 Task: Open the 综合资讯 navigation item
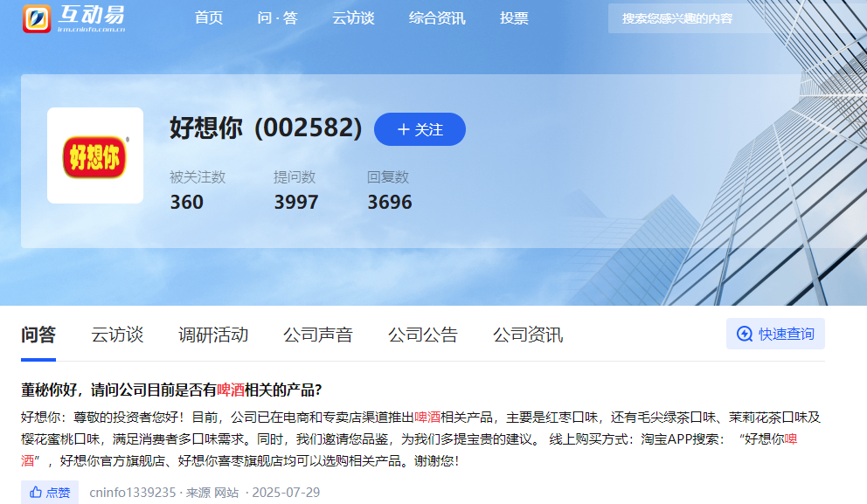click(437, 18)
